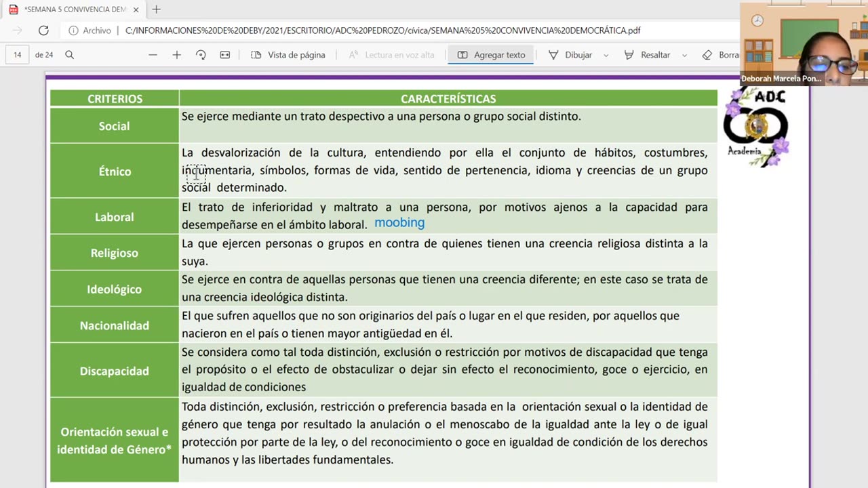Click the CRITERIOS column header

(x=115, y=99)
